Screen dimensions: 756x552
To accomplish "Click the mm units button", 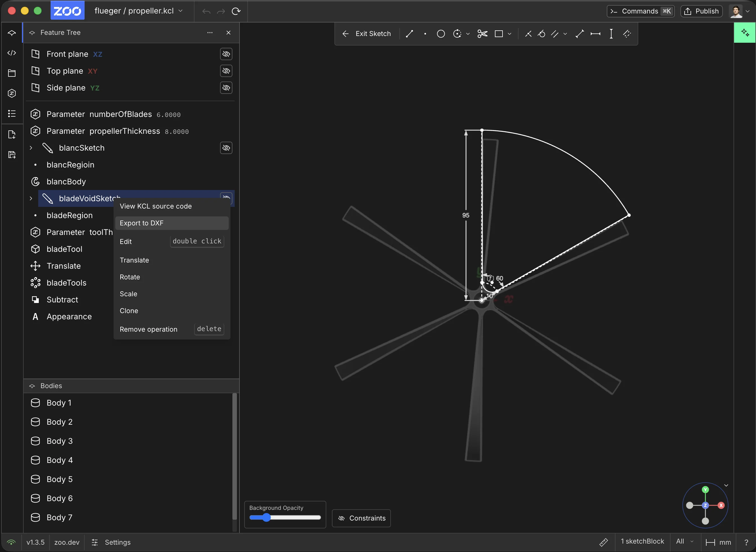I will coord(719,542).
